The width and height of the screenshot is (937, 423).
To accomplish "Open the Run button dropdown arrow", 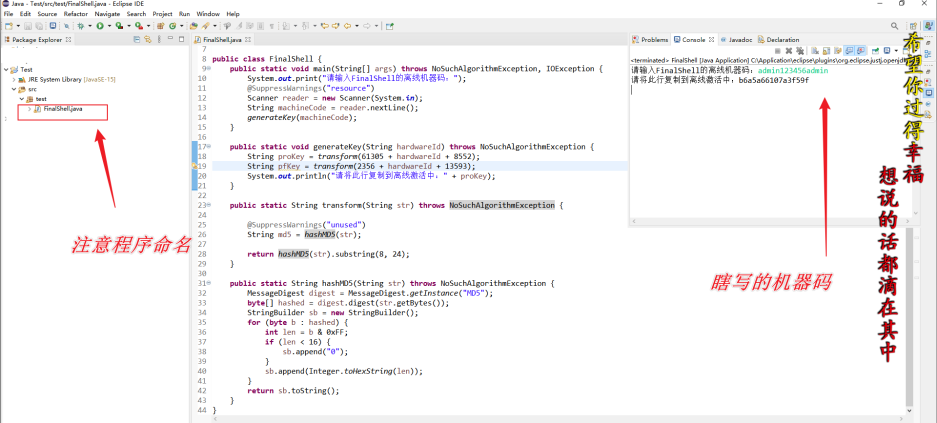I will point(109,26).
